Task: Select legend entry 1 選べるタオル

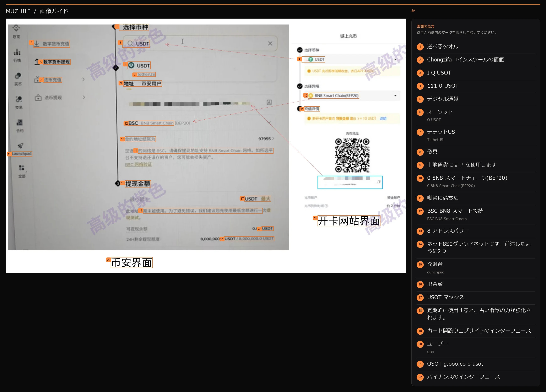Action: coord(476,47)
